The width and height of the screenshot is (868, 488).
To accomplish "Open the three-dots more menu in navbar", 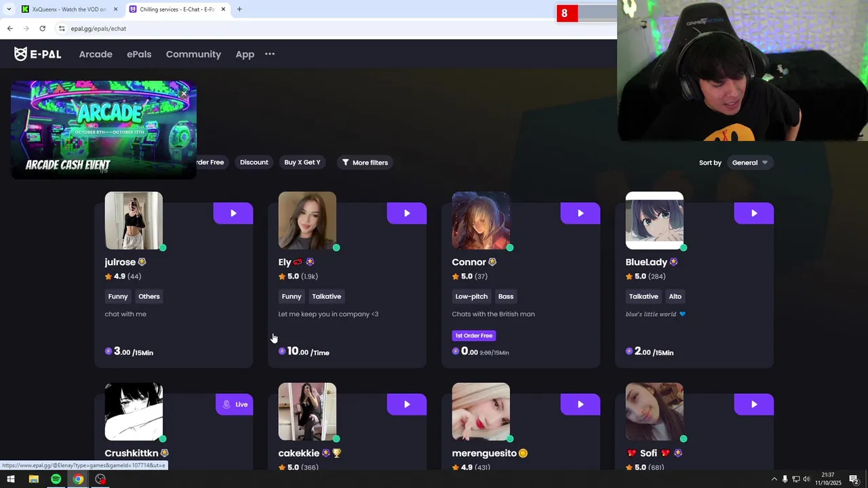I will [270, 54].
